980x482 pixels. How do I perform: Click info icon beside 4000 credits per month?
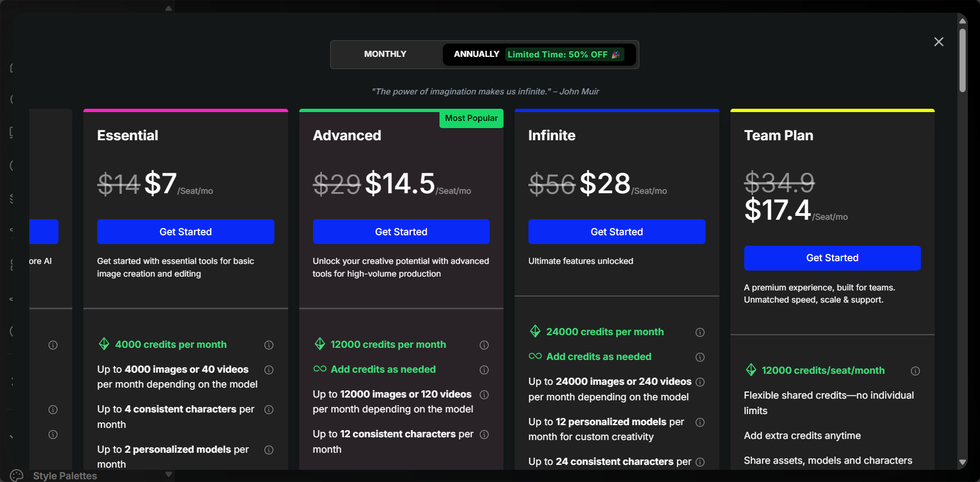[269, 345]
